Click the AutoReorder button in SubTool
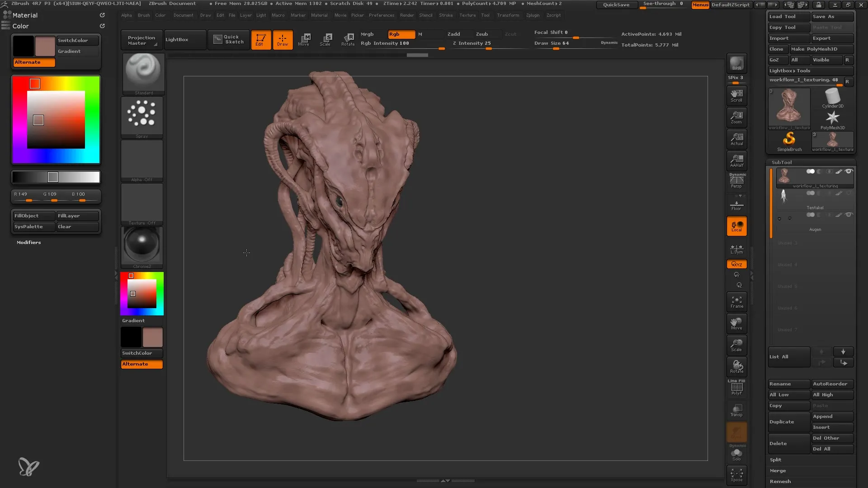 point(831,384)
